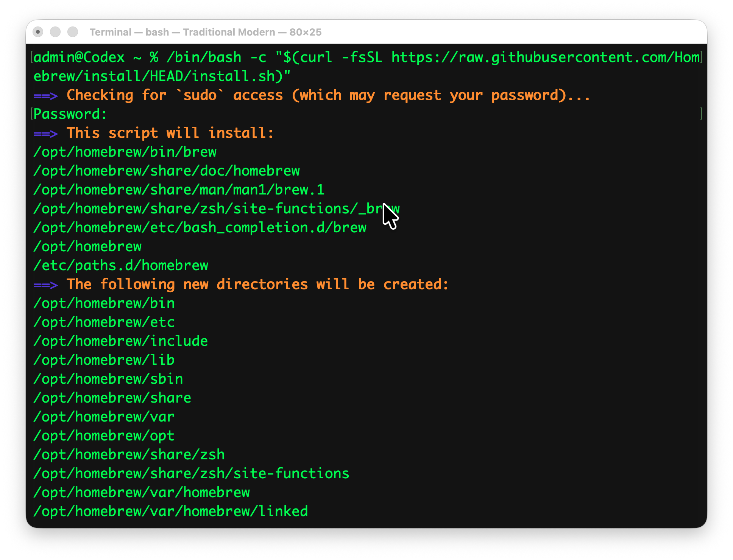The height and width of the screenshot is (560, 733).
Task: Click the blue arrow before 'The following new directories'
Action: pyautogui.click(x=45, y=285)
